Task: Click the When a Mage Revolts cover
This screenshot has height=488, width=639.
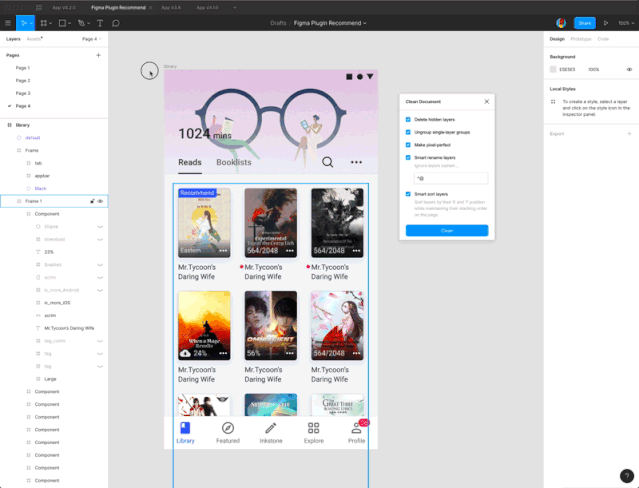Action: coord(204,325)
